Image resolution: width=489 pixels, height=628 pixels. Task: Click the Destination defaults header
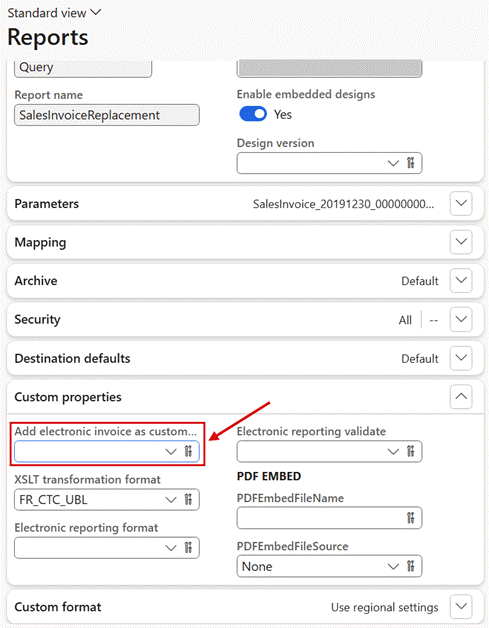coord(72,358)
